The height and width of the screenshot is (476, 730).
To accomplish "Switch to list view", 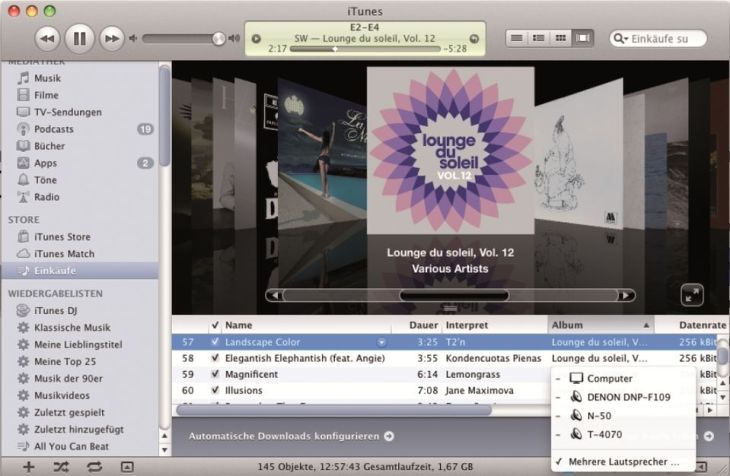I will (x=517, y=38).
